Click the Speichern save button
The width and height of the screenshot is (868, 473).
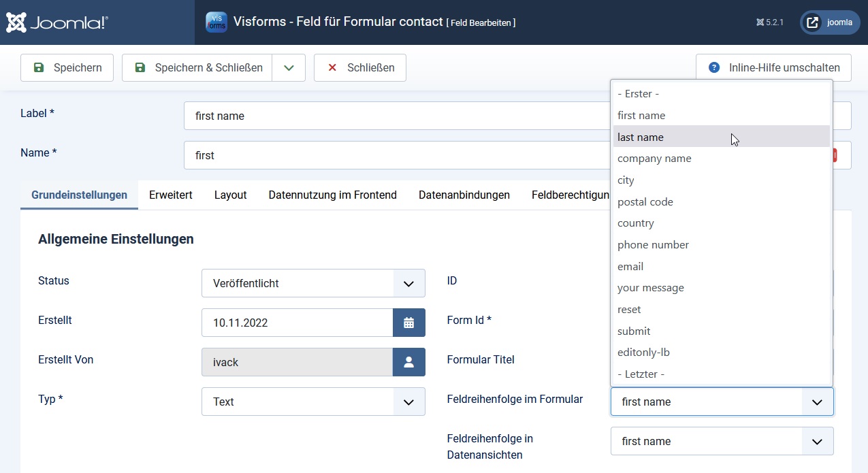coord(67,67)
